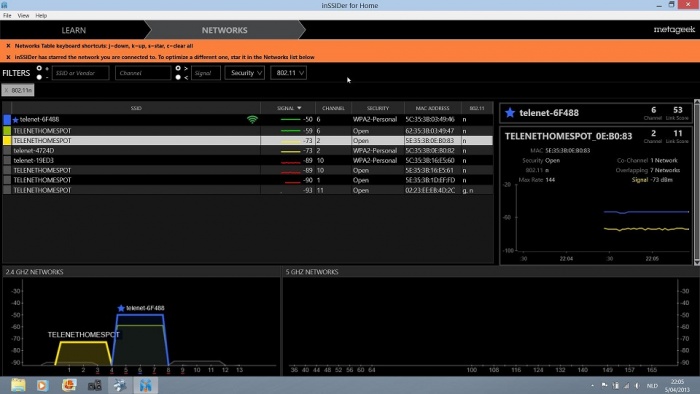Viewport: 700px width, 394px height.
Task: Click the metageek logo
Action: [x=674, y=30]
